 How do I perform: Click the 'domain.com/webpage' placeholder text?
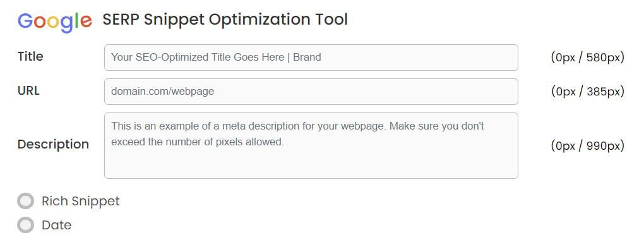[162, 91]
